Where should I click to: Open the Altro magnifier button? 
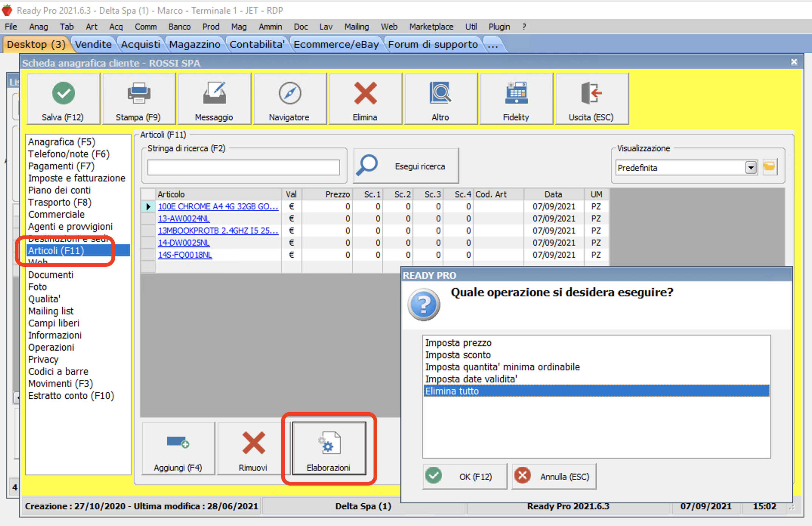441,99
